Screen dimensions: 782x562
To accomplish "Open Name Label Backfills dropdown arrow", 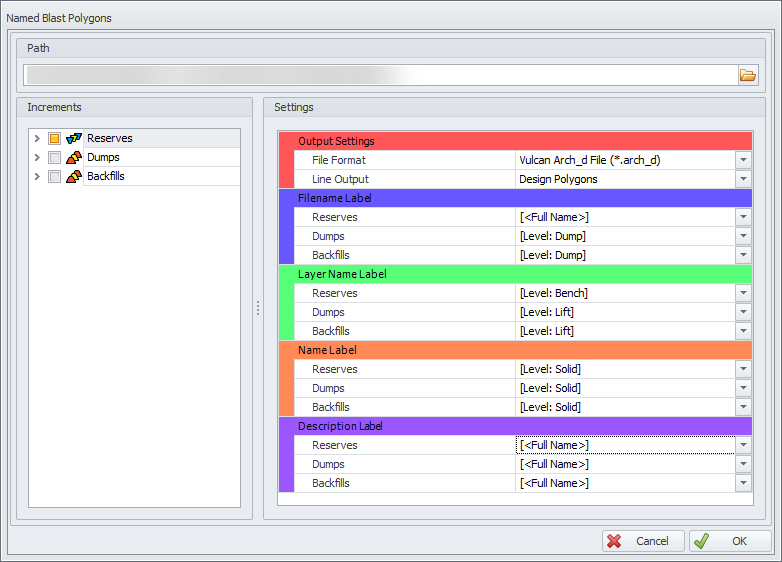I will [x=743, y=407].
